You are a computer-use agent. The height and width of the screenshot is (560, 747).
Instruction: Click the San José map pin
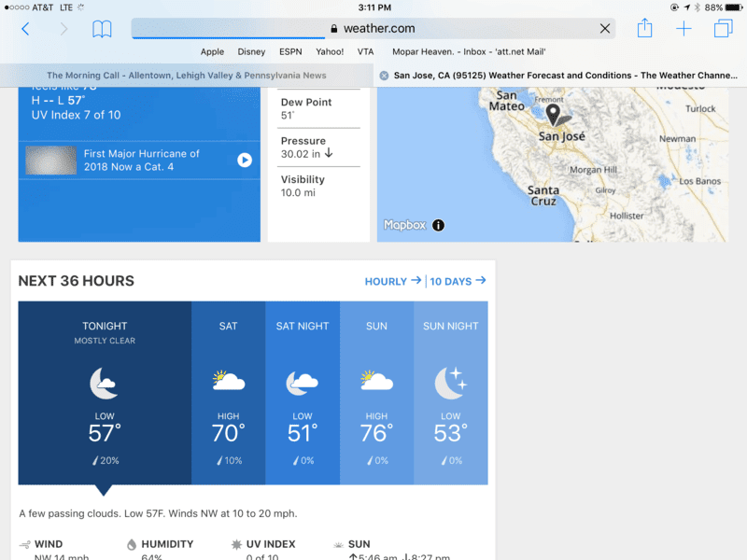click(x=553, y=114)
